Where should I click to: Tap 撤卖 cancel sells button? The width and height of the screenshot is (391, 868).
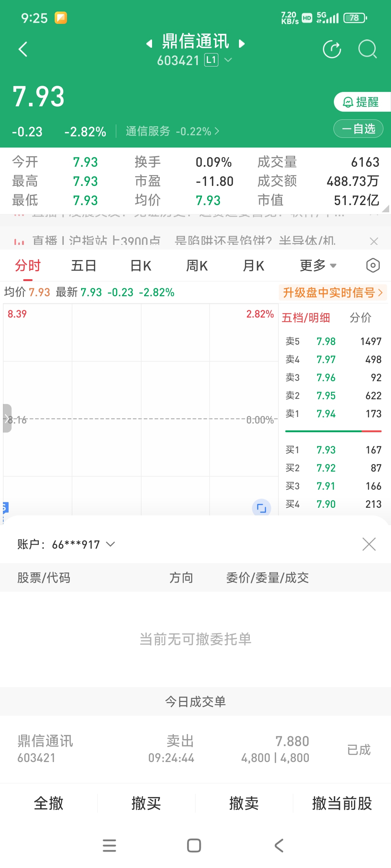[244, 803]
